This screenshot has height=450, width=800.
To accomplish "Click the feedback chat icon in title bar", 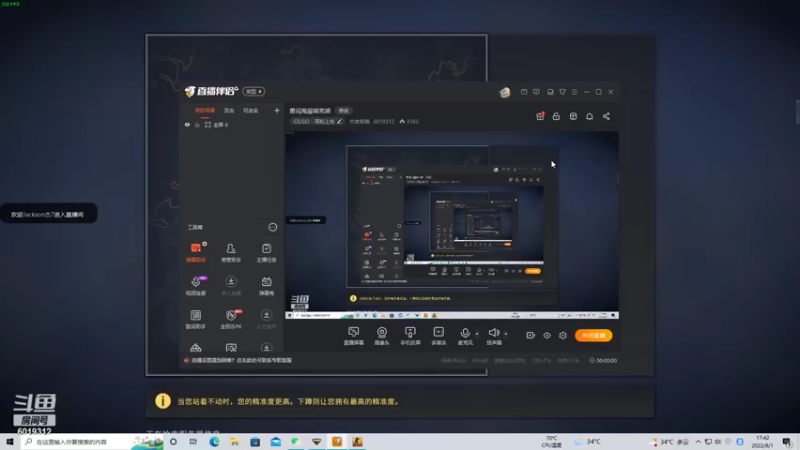I will pos(536,92).
